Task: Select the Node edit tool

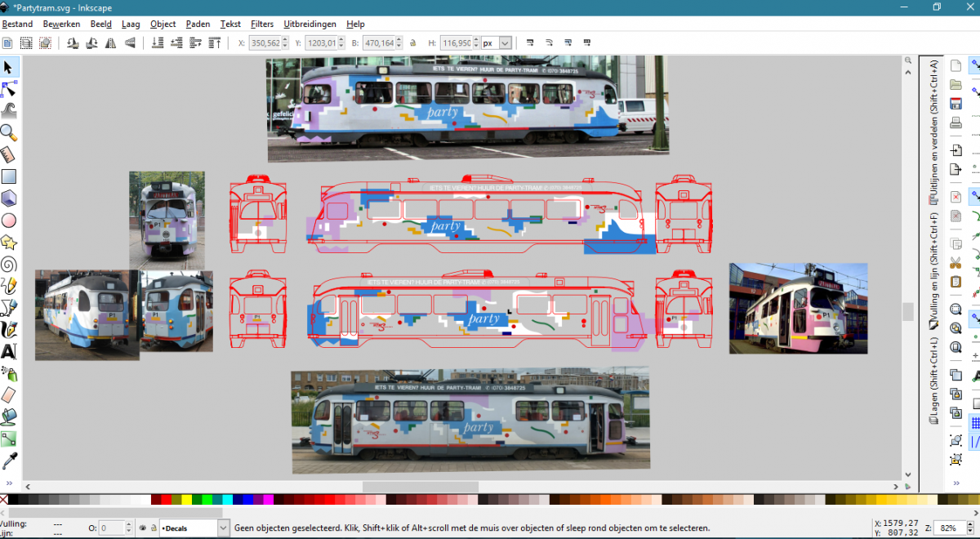Action: click(x=9, y=89)
